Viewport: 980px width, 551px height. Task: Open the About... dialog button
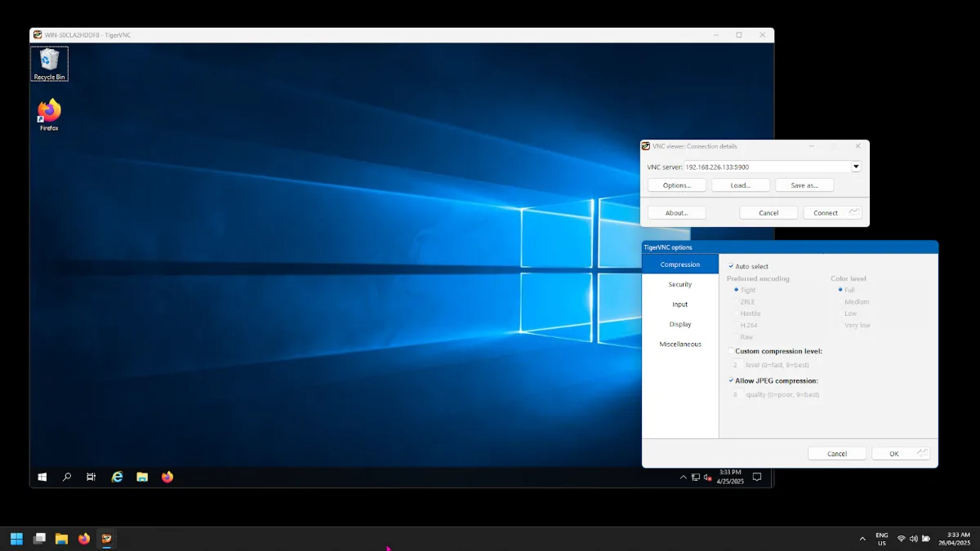pos(677,212)
